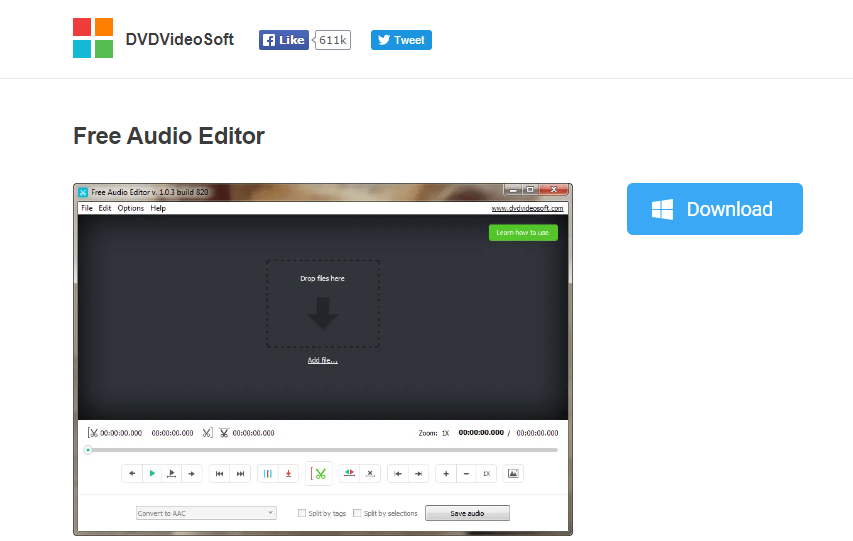
Task: Click the Zoom: 1X label
Action: coord(434,433)
